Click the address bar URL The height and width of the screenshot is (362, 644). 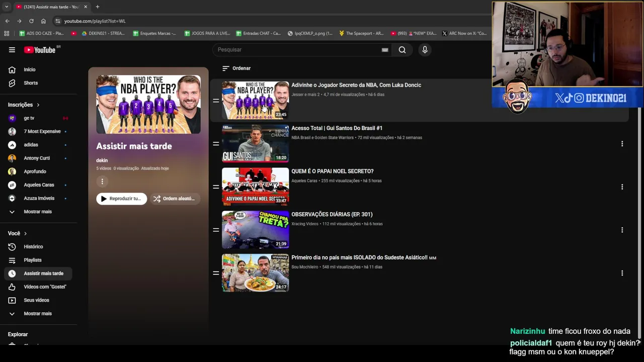click(x=95, y=21)
